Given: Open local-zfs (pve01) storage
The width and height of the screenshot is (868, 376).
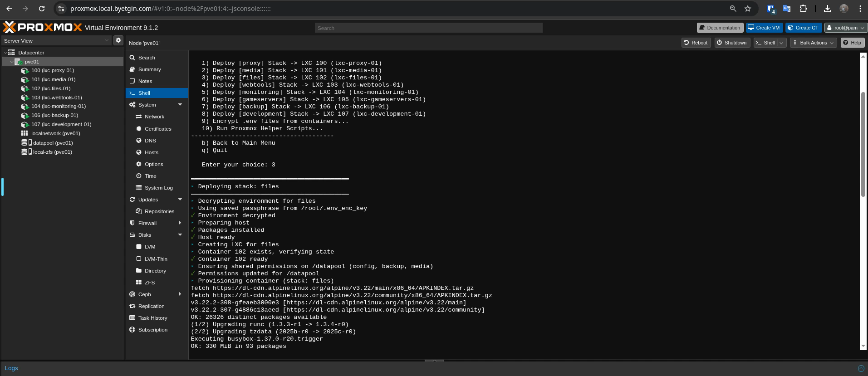Looking at the screenshot, I should (52, 152).
